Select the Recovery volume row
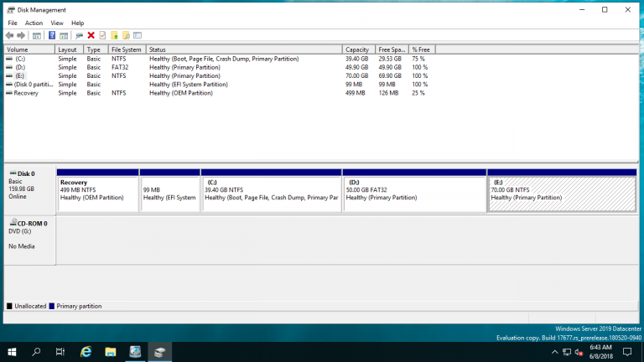The height and width of the screenshot is (362, 644). 218,93
